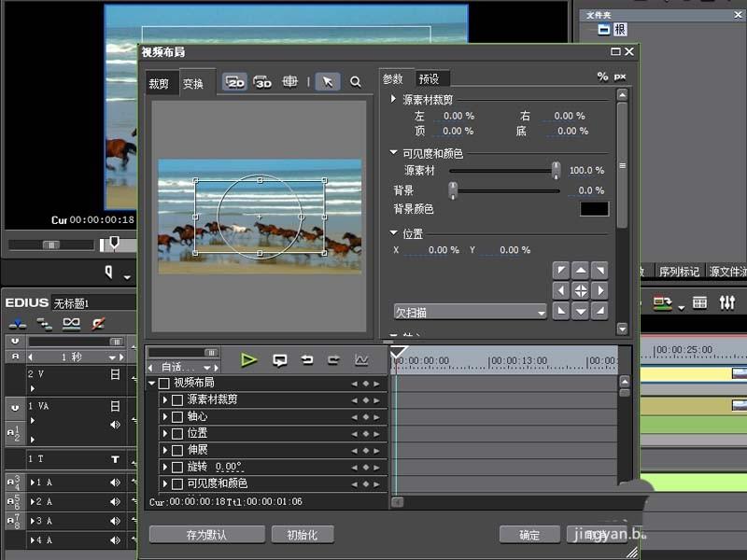The image size is (747, 560).
Task: Collapse the 可见度和颜色 section
Action: click(x=393, y=152)
